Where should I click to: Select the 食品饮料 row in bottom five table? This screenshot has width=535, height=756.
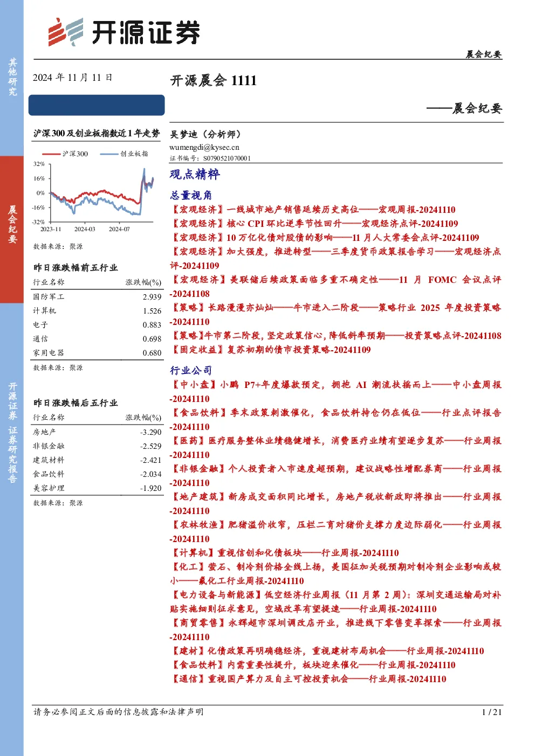click(x=97, y=474)
